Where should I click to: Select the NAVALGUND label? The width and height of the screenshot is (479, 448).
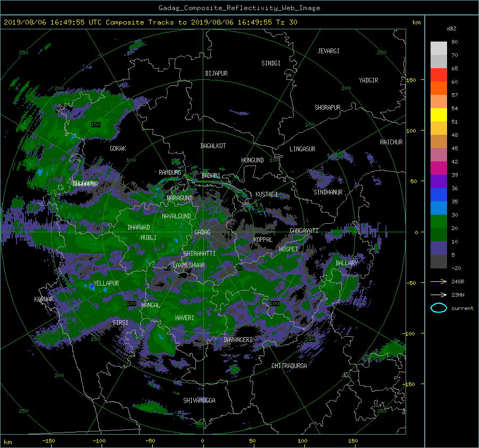click(x=176, y=216)
